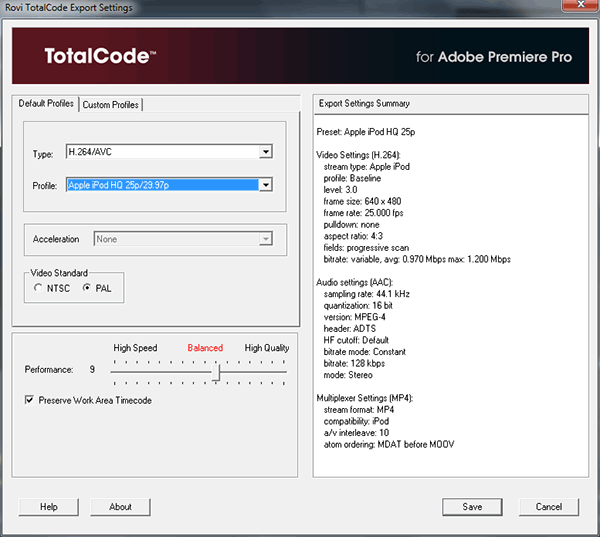Click 'aspect ratio: 4:3' line
The width and height of the screenshot is (600, 537).
point(353,236)
